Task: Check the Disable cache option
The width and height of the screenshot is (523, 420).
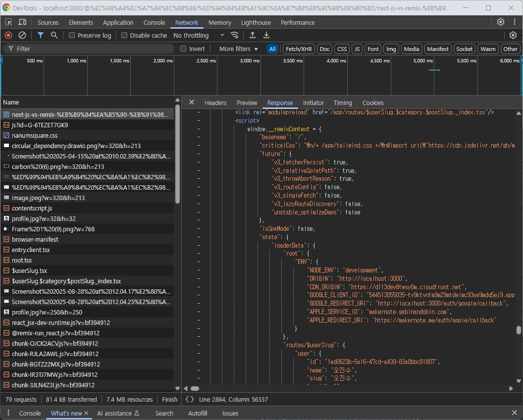Action: coord(124,36)
